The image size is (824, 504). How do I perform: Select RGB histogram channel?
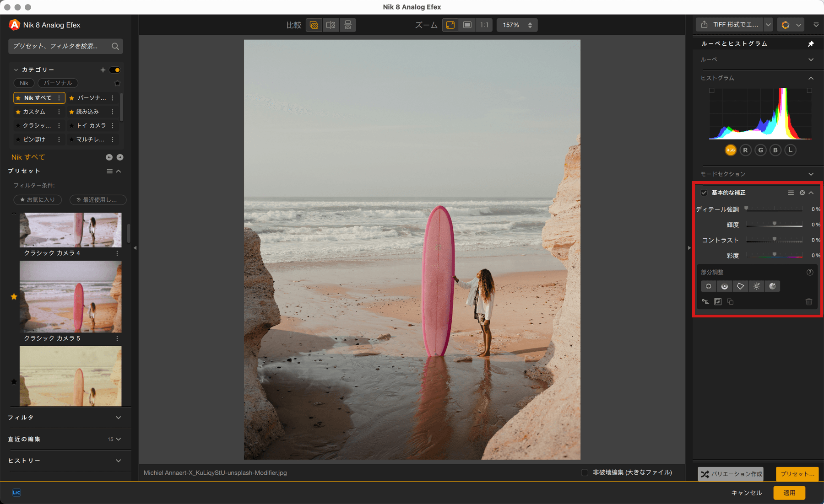[731, 150]
